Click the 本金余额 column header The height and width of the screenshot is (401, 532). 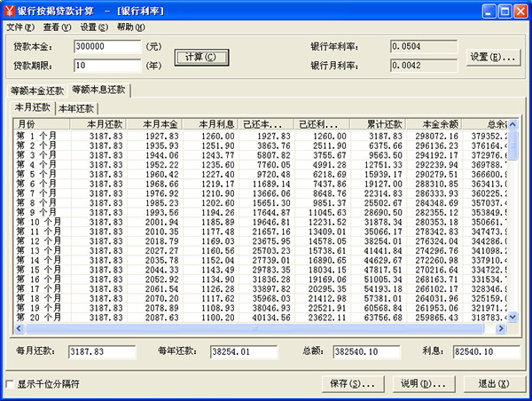434,124
